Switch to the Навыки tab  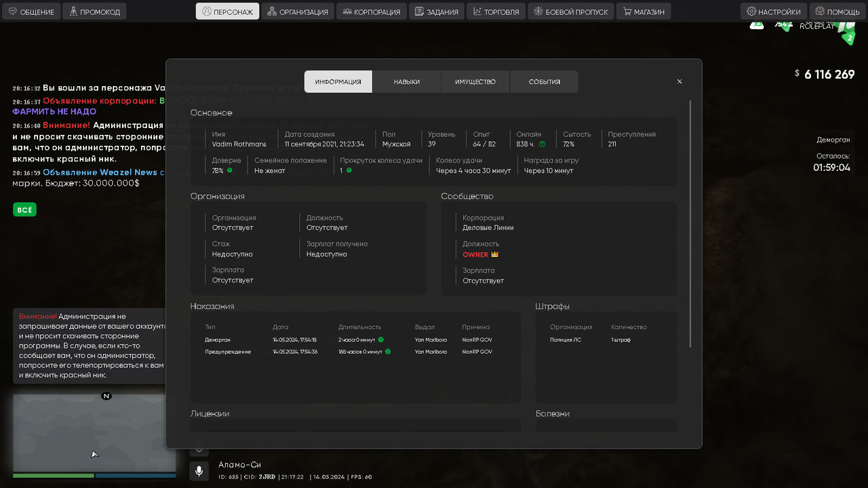click(x=407, y=81)
